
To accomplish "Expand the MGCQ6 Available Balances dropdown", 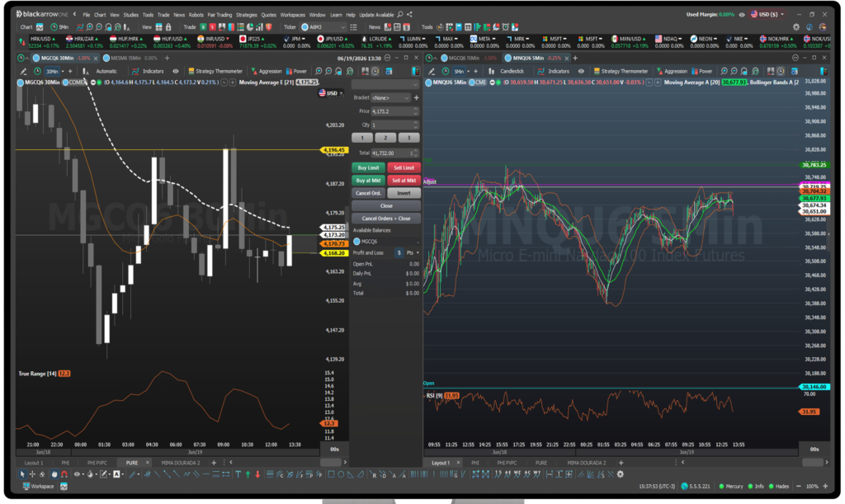I will [x=385, y=241].
